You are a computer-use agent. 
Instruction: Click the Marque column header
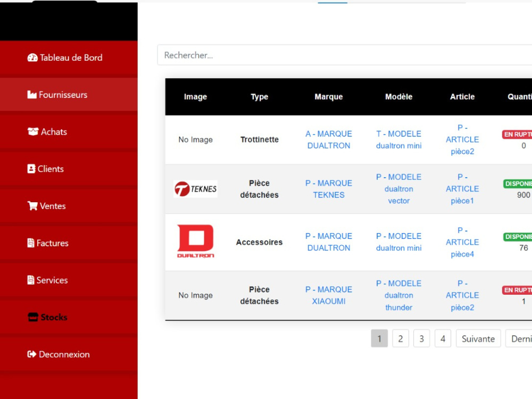(329, 97)
